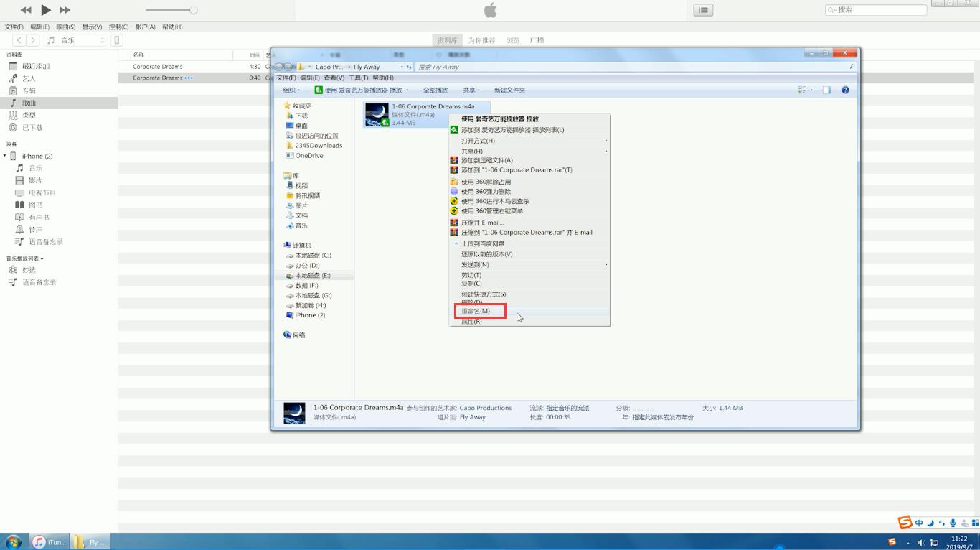Expand the 发送到(N) submenu
The width and height of the screenshot is (980, 550).
coord(529,264)
